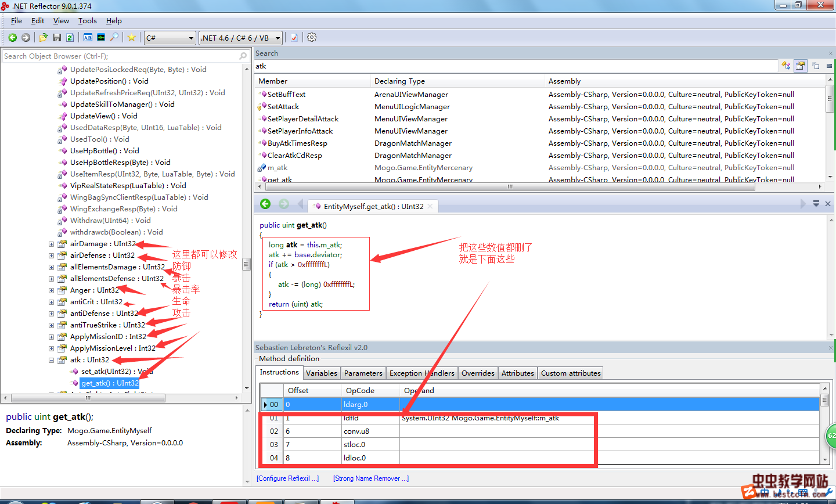Select get_atk() : UInt32 method in tree
The height and width of the screenshot is (504, 836).
coord(110,383)
